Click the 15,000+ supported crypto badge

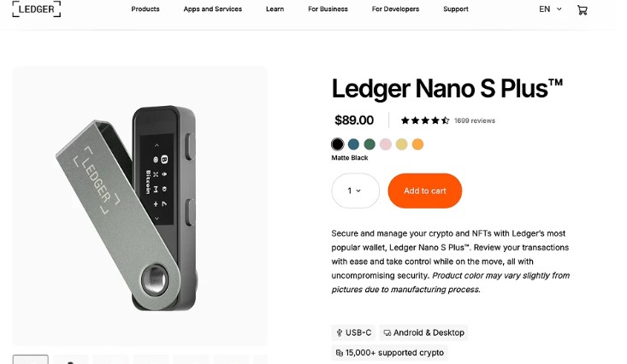389,352
